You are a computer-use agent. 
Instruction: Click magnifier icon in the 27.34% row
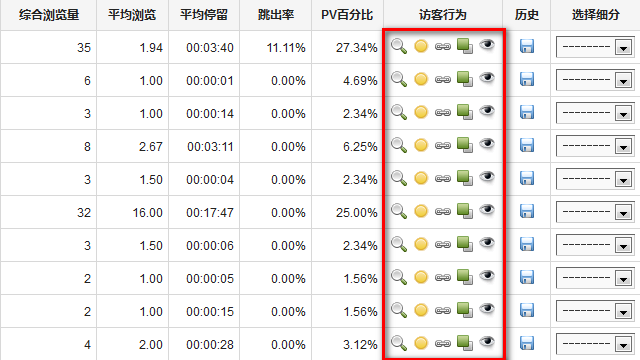tap(399, 46)
